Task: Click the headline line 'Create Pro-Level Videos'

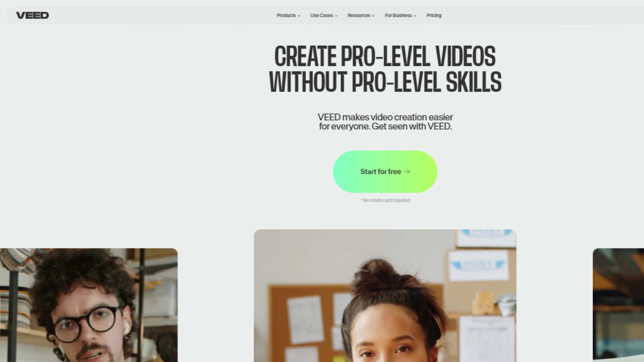Action: (x=385, y=56)
